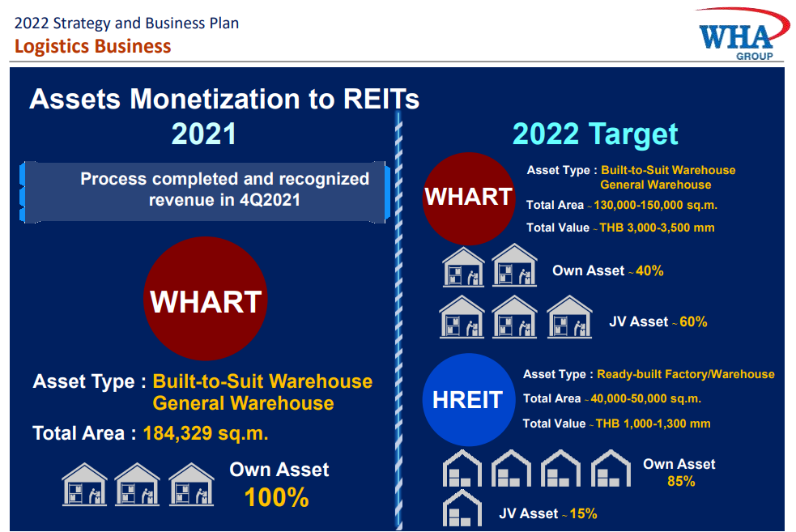The width and height of the screenshot is (796, 532).
Task: Click the '85%' own asset figure
Action: tap(681, 481)
